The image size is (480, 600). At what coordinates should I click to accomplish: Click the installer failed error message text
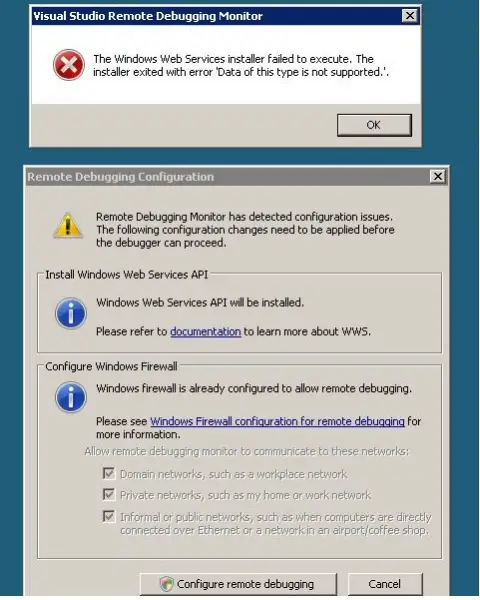click(x=241, y=65)
